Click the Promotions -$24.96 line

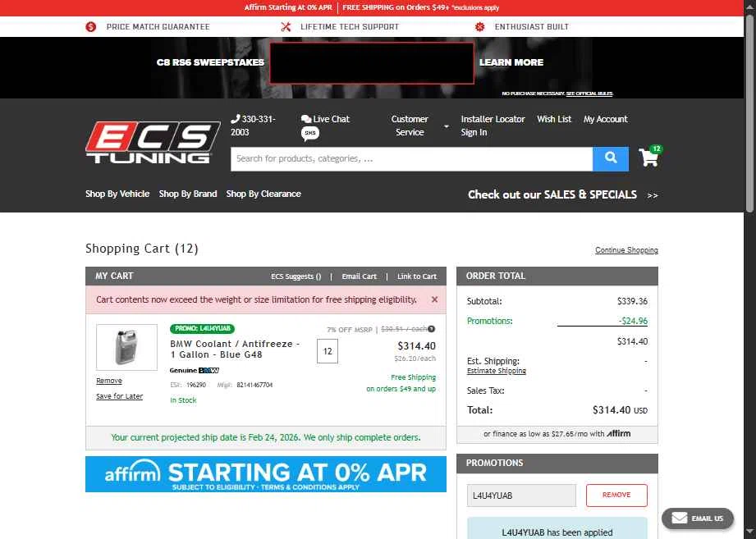557,321
